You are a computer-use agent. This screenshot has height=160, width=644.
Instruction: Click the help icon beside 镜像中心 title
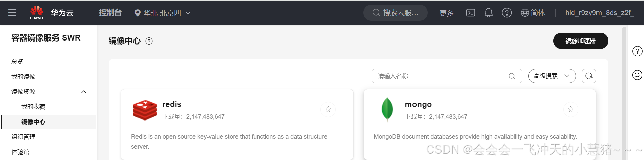149,41
